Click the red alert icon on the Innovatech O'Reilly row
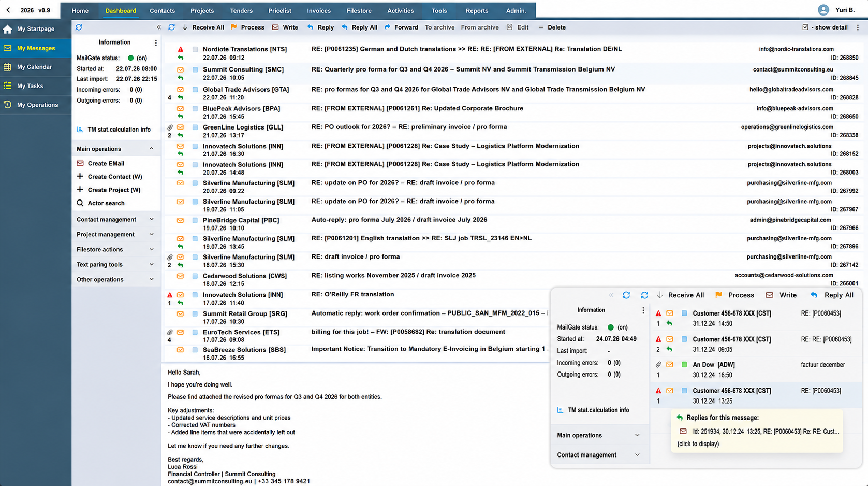 [x=170, y=295]
